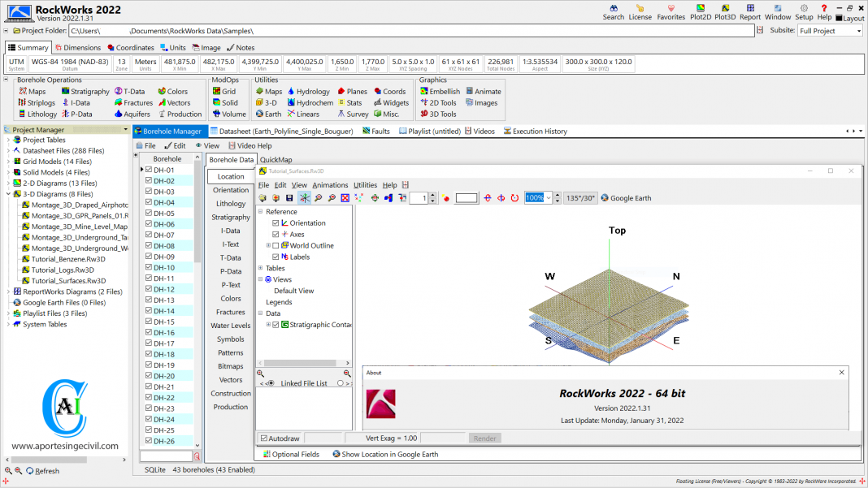This screenshot has height=488, width=868.
Task: Expand the Tables node in 3D viewer
Action: tap(260, 268)
